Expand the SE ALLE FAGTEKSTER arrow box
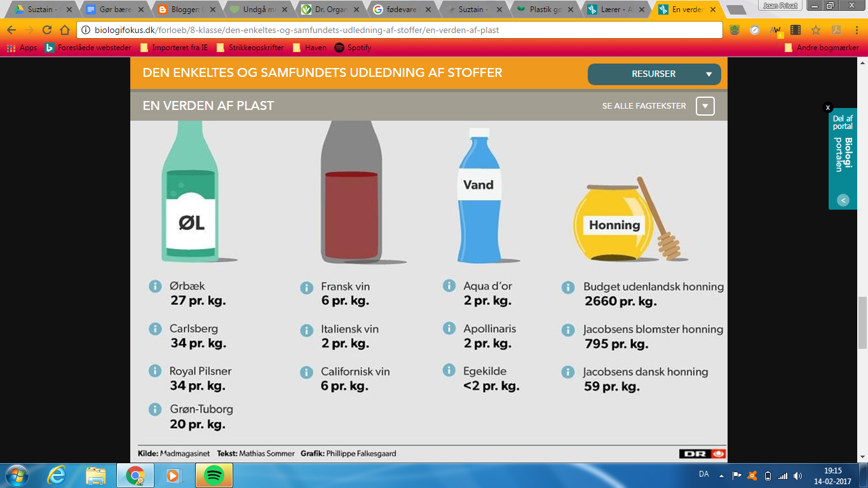 pos(705,106)
